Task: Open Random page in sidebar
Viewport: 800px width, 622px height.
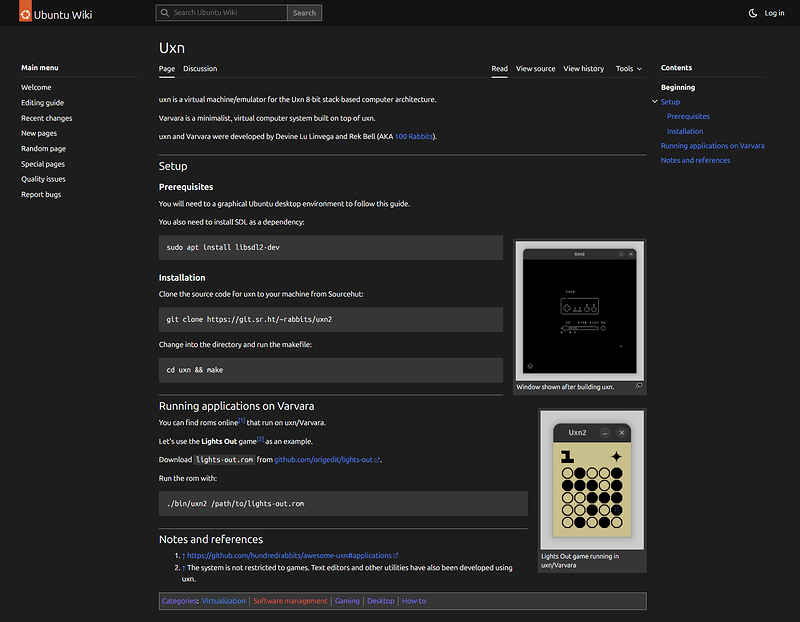Action: pos(43,149)
